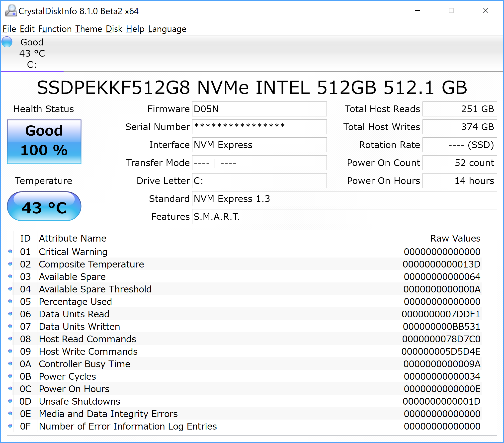Minimize the CrystalDiskInfo window
Screen dimensions: 504x443
417,11
